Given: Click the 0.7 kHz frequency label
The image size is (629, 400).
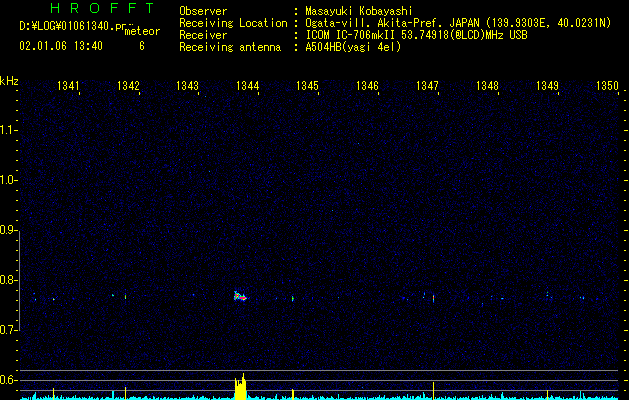Looking at the screenshot, I should [8, 330].
